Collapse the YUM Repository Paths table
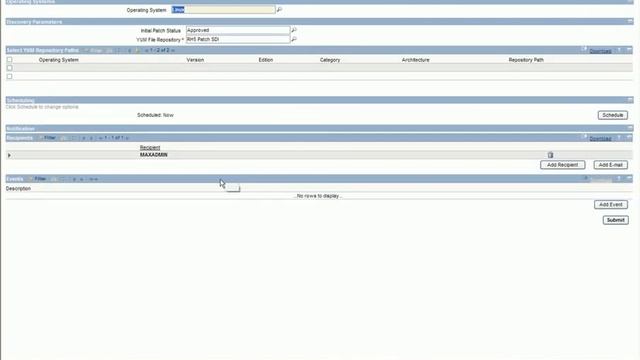This screenshot has height=360, width=640. pyautogui.click(x=629, y=50)
